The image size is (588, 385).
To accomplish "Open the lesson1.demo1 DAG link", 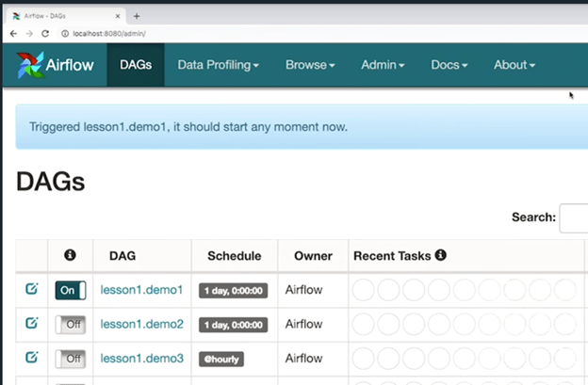I will click(141, 290).
